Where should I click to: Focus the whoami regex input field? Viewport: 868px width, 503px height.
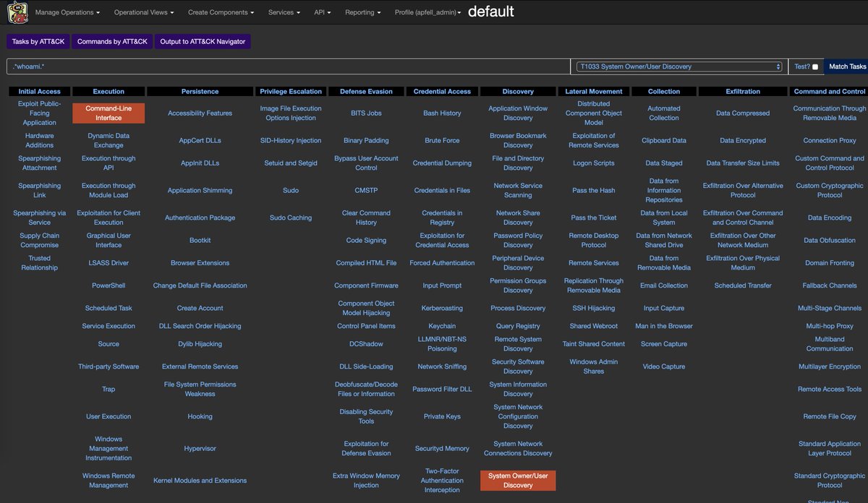pos(288,66)
